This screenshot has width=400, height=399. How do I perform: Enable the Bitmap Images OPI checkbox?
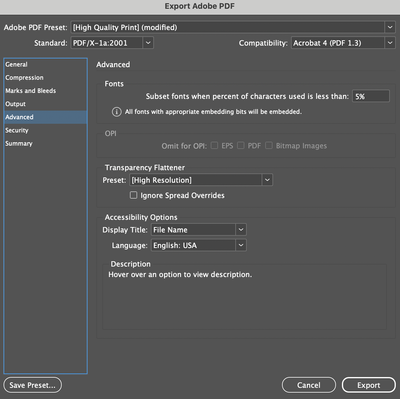click(x=269, y=145)
